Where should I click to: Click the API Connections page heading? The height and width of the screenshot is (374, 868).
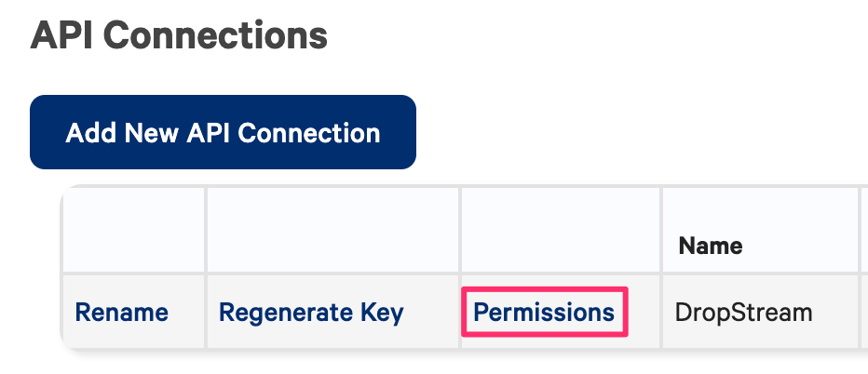[x=179, y=36]
